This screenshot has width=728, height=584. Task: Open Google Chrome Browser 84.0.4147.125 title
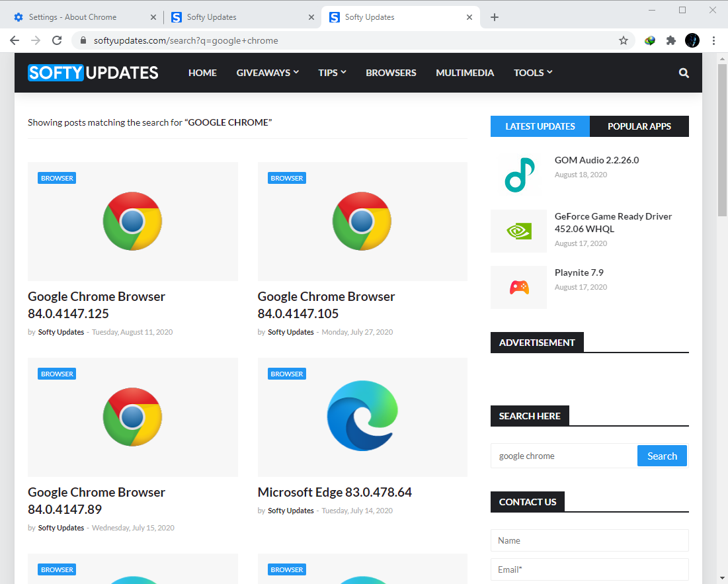click(97, 305)
